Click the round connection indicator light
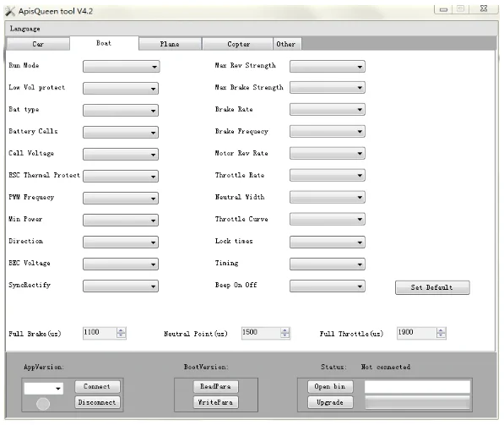The height and width of the screenshot is (425, 504). point(43,404)
